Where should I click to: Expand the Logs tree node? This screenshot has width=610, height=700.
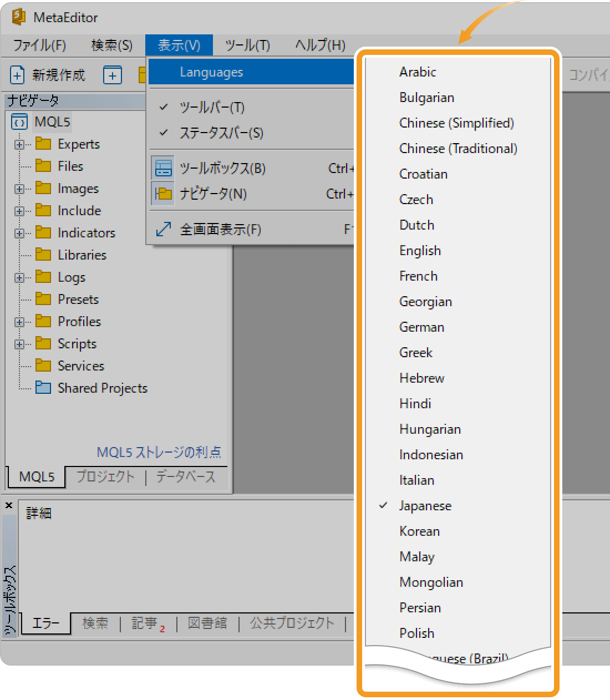[x=19, y=277]
